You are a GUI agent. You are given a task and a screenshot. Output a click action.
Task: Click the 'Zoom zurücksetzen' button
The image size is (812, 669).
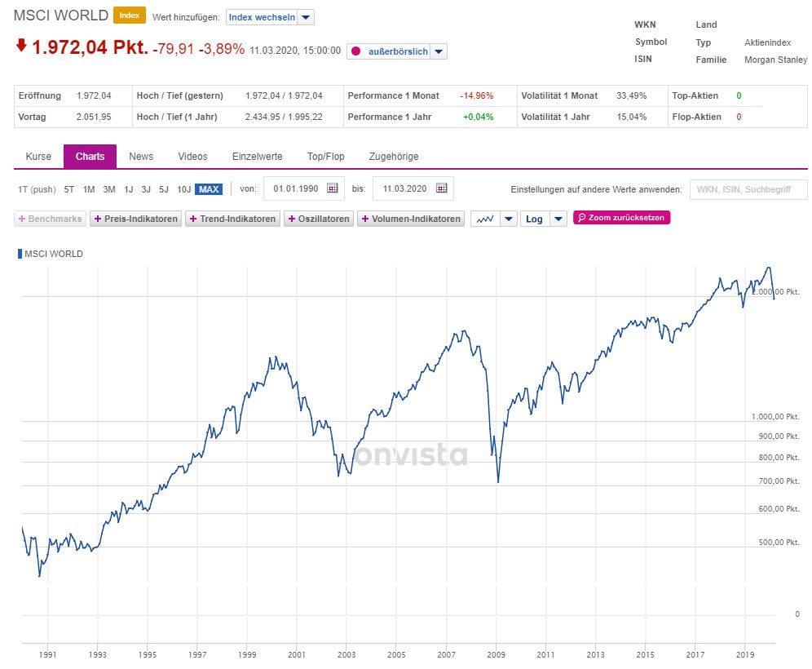(x=621, y=218)
